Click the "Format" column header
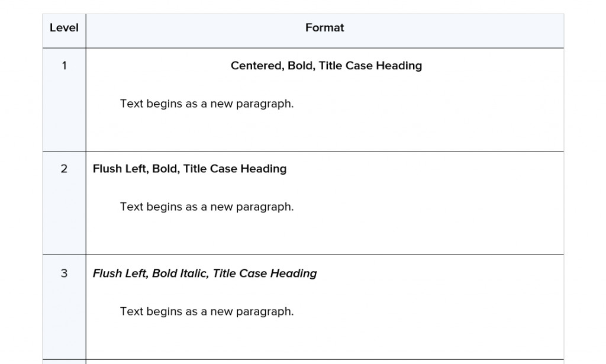Image resolution: width=606 pixels, height=364 pixels. pyautogui.click(x=325, y=28)
